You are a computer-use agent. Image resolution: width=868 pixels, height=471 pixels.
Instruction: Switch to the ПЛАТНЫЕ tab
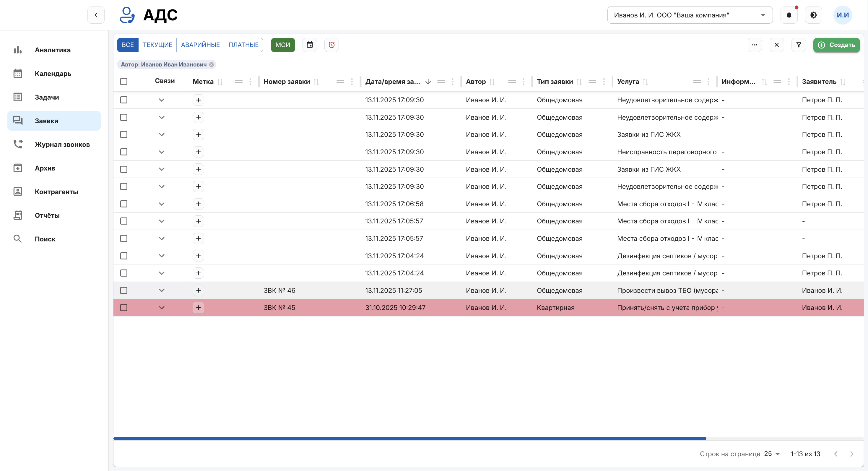coord(243,45)
